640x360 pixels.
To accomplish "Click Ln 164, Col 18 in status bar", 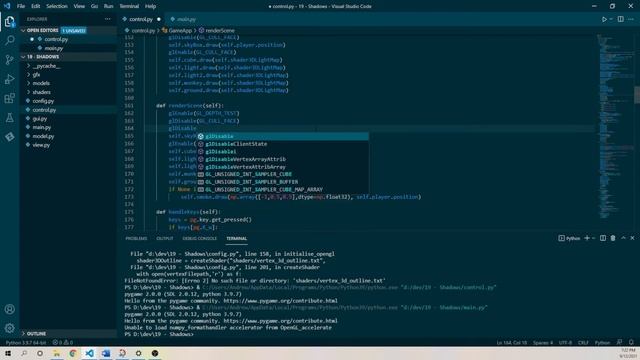I will [x=511, y=342].
